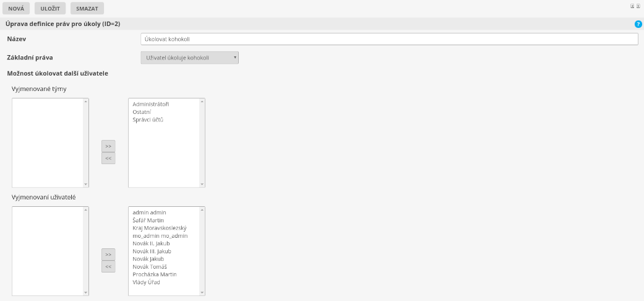This screenshot has width=644, height=301.
Task: Select user Šafář Martin in list
Action: pos(148,220)
